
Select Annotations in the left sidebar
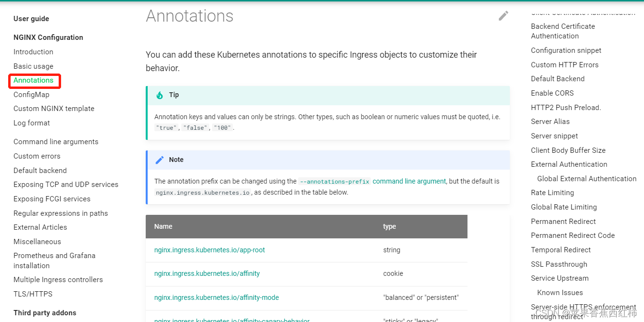[33, 80]
